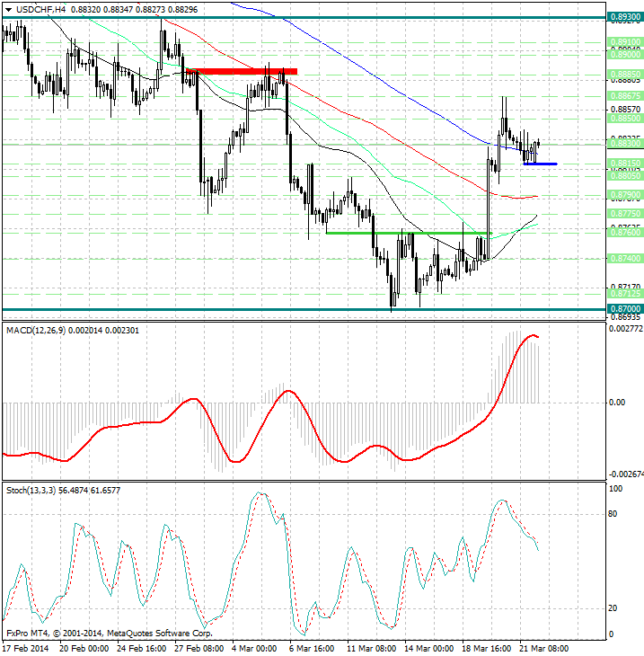Click the 0.89100 price level label
The width and height of the screenshot is (644, 656).
[625, 42]
